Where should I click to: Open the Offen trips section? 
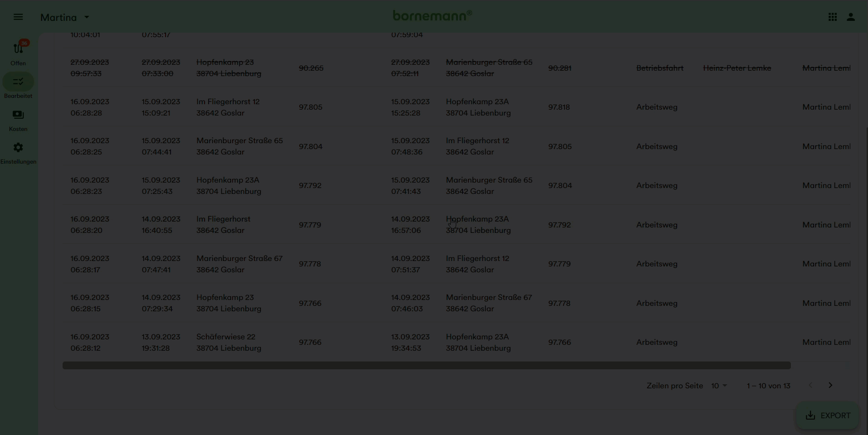click(x=18, y=53)
